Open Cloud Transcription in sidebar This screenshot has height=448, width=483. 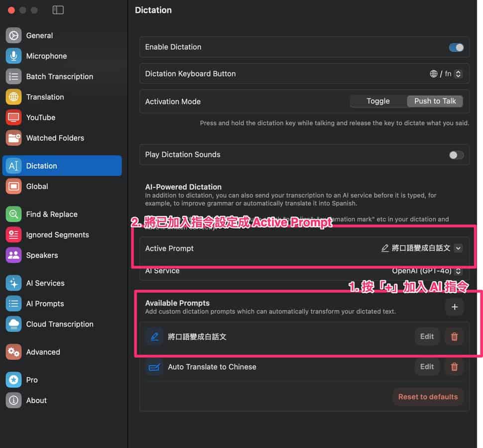pos(59,324)
